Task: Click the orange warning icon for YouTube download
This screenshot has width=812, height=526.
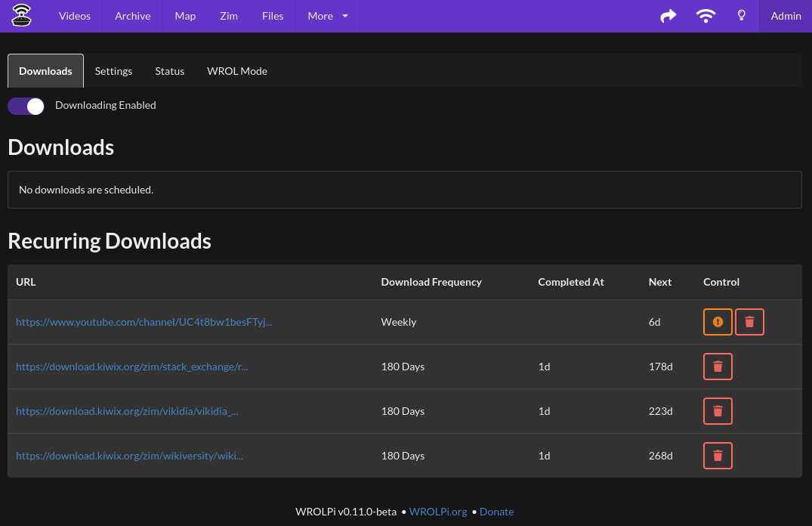Action: click(718, 322)
